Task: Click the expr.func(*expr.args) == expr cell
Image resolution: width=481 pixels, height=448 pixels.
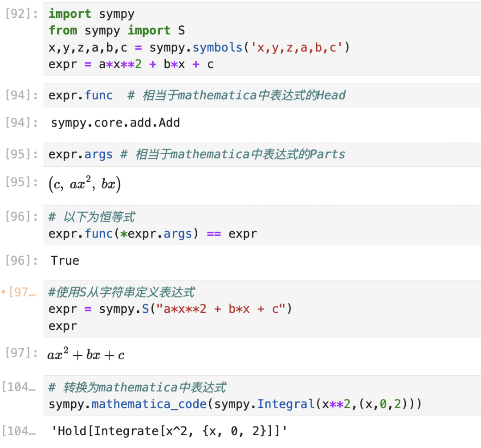Action: coord(262,225)
